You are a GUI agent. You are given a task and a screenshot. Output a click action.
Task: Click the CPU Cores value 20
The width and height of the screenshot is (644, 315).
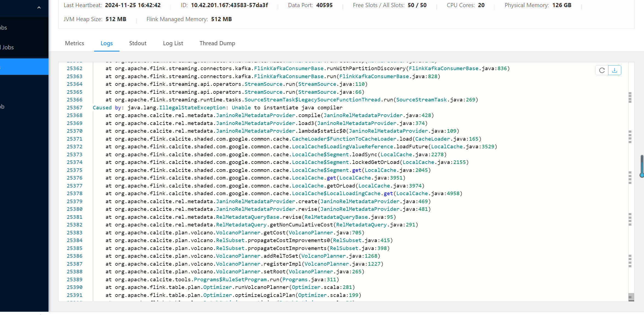pos(481,5)
